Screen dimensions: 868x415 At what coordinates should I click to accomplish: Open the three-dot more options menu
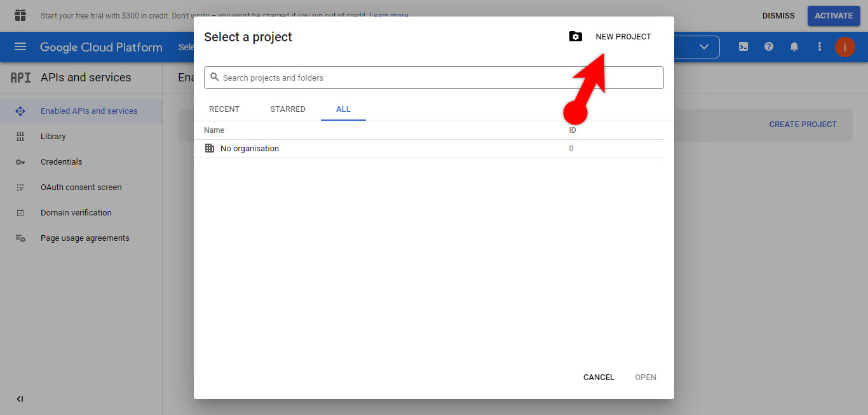[820, 46]
